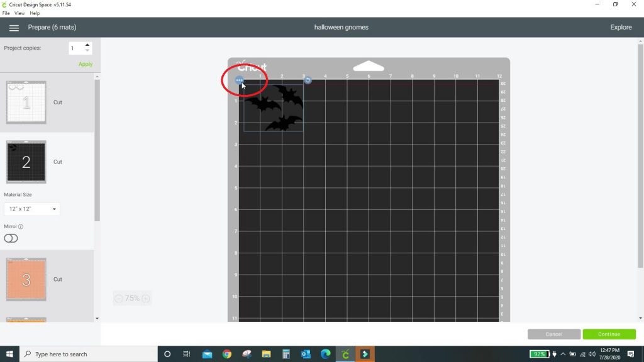This screenshot has width=644, height=362.
Task: Click the zoom in plus icon
Action: pos(145,299)
